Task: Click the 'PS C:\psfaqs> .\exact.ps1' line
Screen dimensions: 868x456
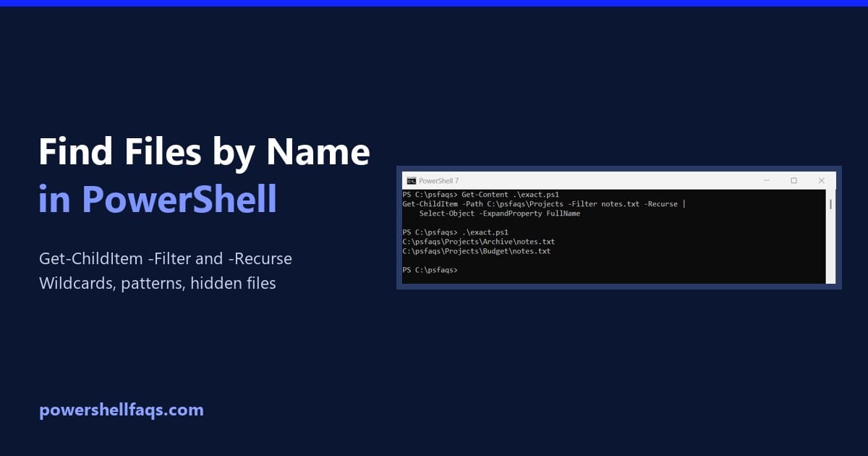Action: 456,232
